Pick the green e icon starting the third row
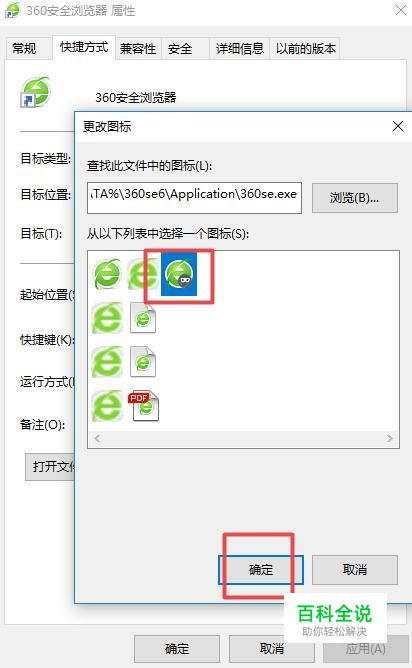 pos(107,362)
